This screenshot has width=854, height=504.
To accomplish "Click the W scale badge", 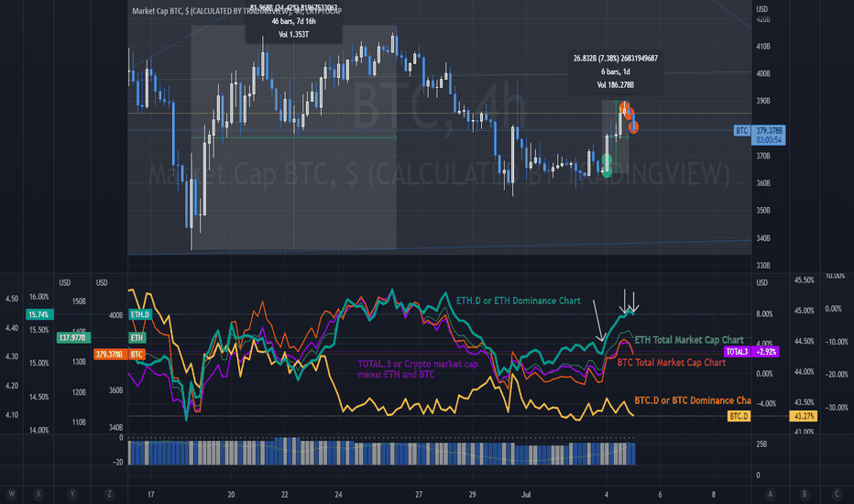I will (x=11, y=494).
